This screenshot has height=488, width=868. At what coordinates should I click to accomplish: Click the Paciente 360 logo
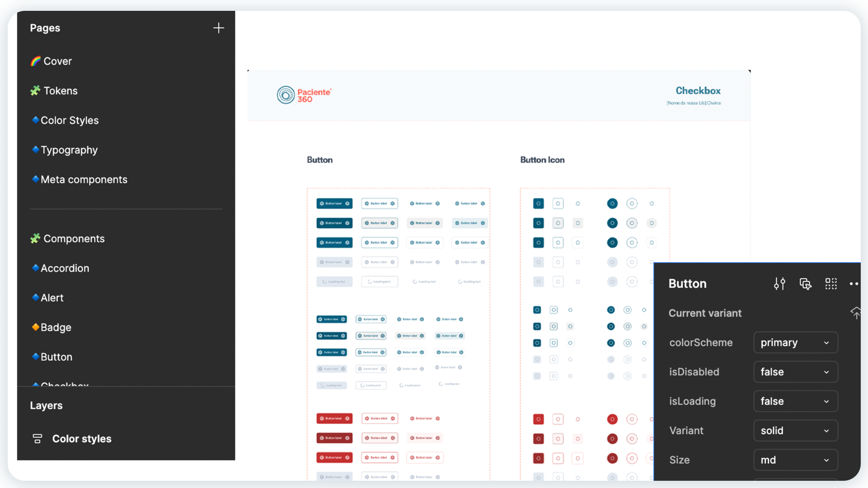[304, 95]
